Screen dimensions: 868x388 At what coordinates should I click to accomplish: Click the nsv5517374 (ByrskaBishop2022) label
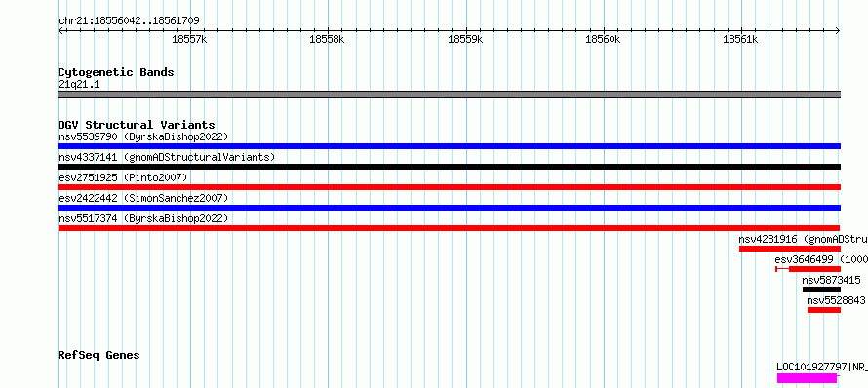click(143, 218)
